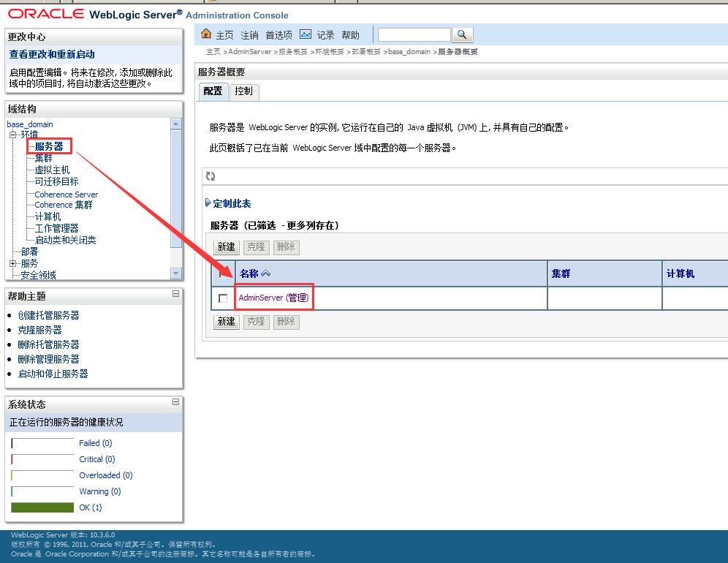Select 集群 in the domain tree
The width and height of the screenshot is (728, 563).
tap(44, 159)
